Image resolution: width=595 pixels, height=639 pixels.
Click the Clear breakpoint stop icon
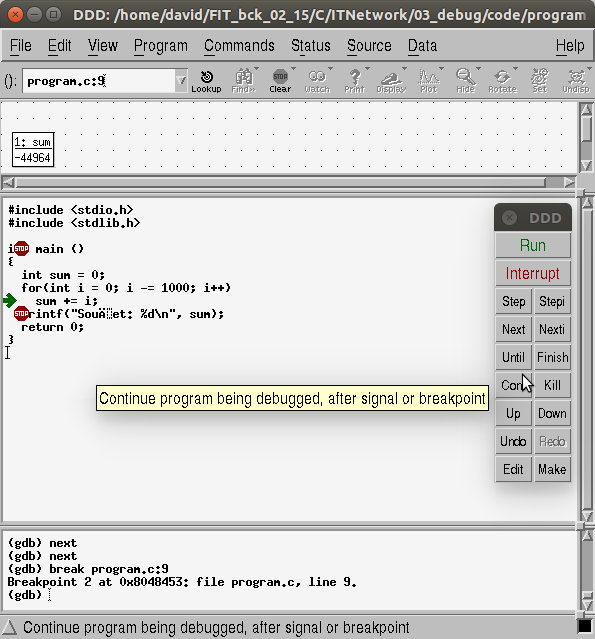tap(280, 81)
